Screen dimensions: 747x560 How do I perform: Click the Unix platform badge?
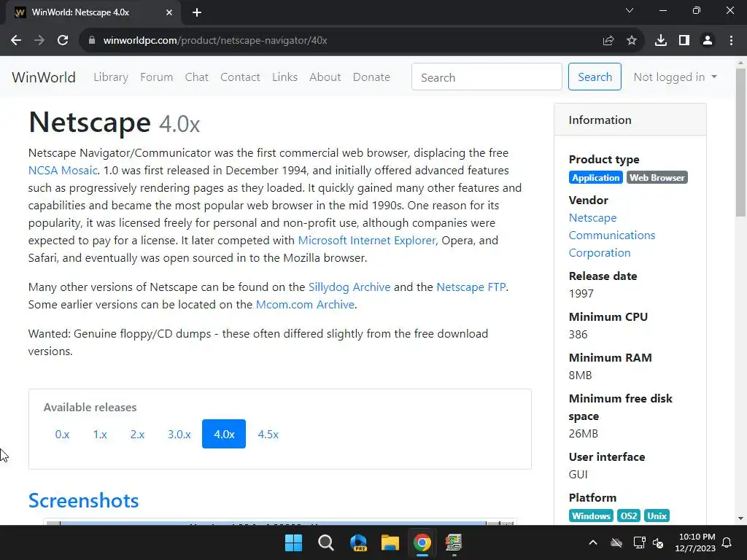click(657, 516)
